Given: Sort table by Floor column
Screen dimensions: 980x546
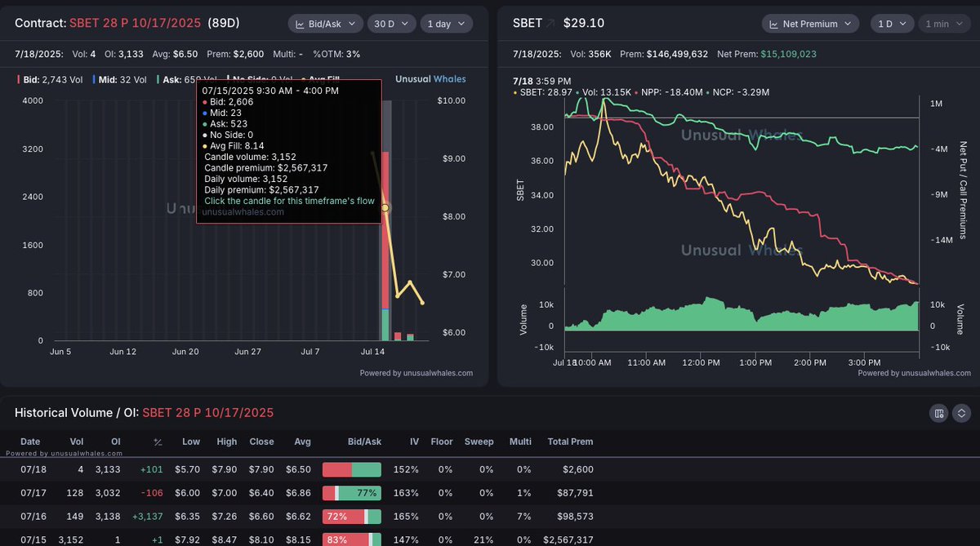Looking at the screenshot, I should click(442, 442).
